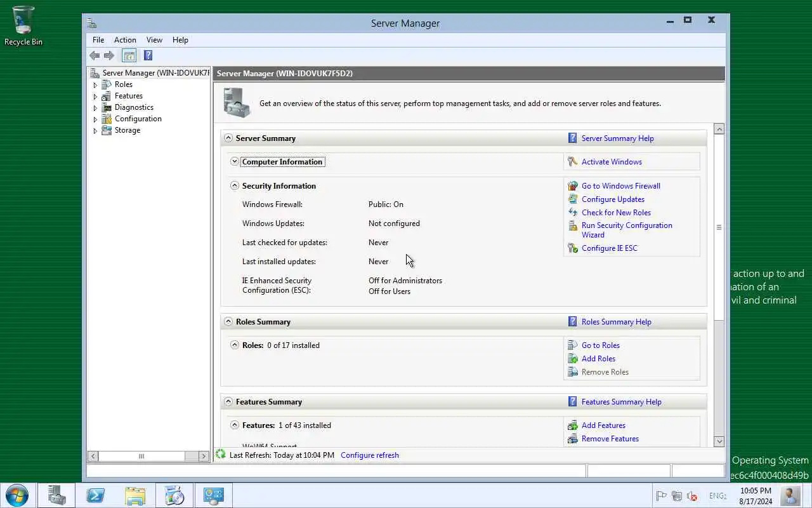The height and width of the screenshot is (508, 812).
Task: Click the Go to Windows Firewall icon
Action: tap(573, 185)
